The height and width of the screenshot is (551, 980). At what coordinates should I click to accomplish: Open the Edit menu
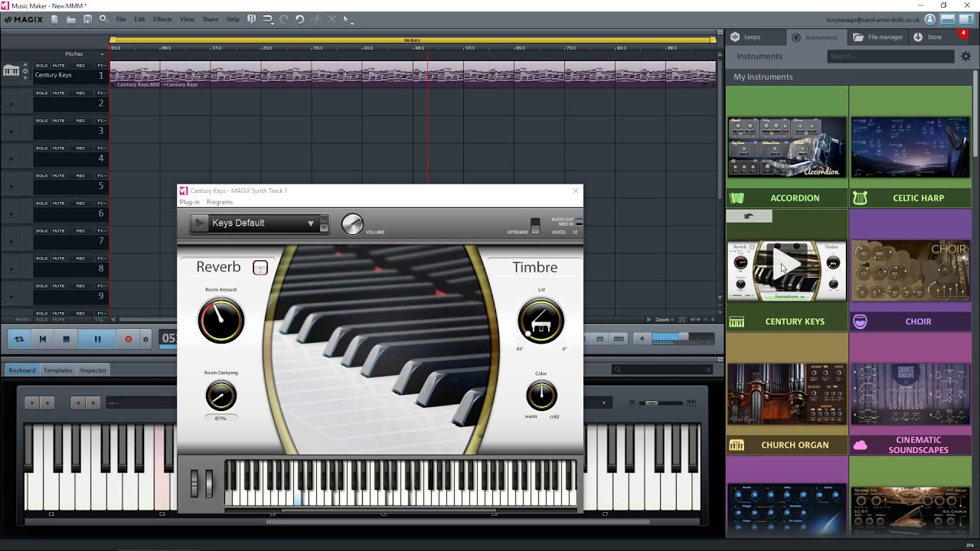139,19
